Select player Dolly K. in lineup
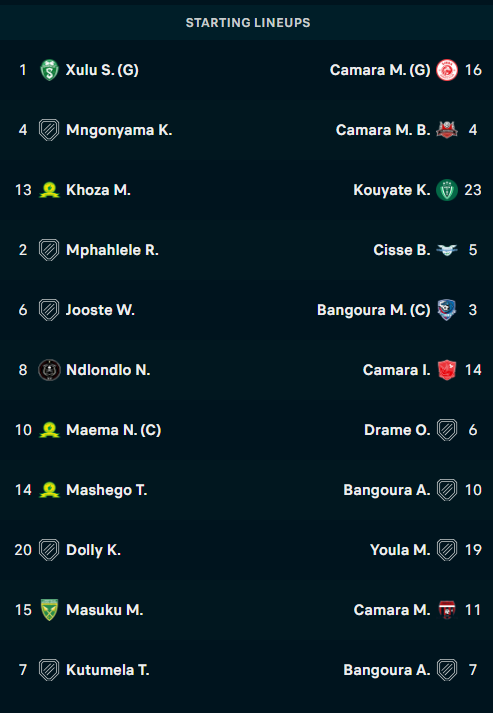Viewport: 493px width, 713px height. 93,550
